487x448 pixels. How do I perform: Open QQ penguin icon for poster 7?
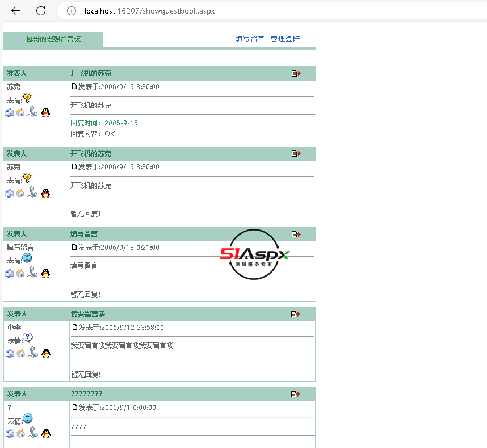coord(46,433)
